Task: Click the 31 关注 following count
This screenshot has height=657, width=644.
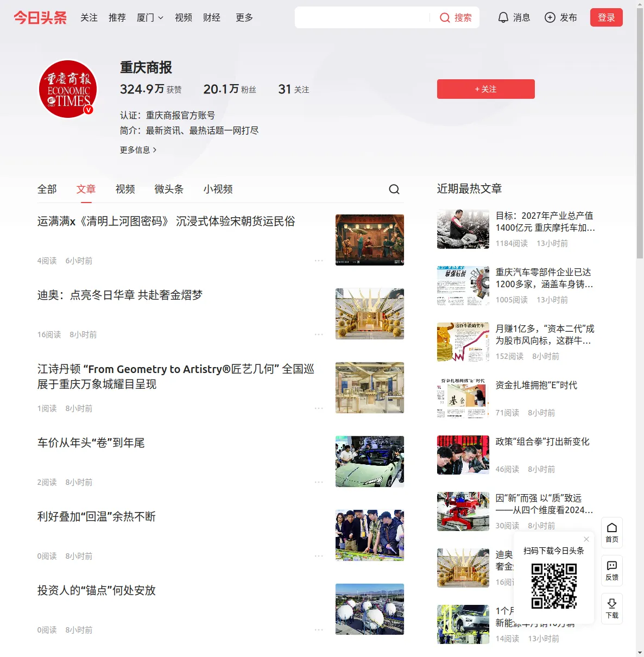Action: click(294, 89)
